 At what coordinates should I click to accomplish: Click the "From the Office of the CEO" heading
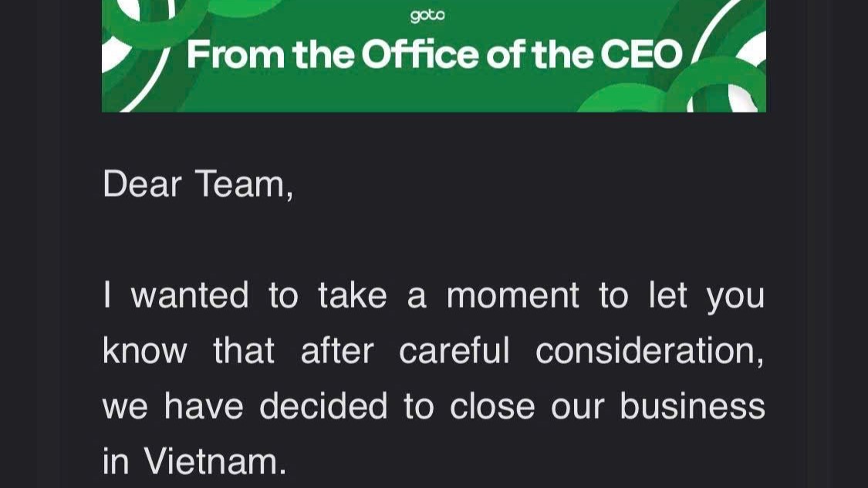(x=434, y=55)
